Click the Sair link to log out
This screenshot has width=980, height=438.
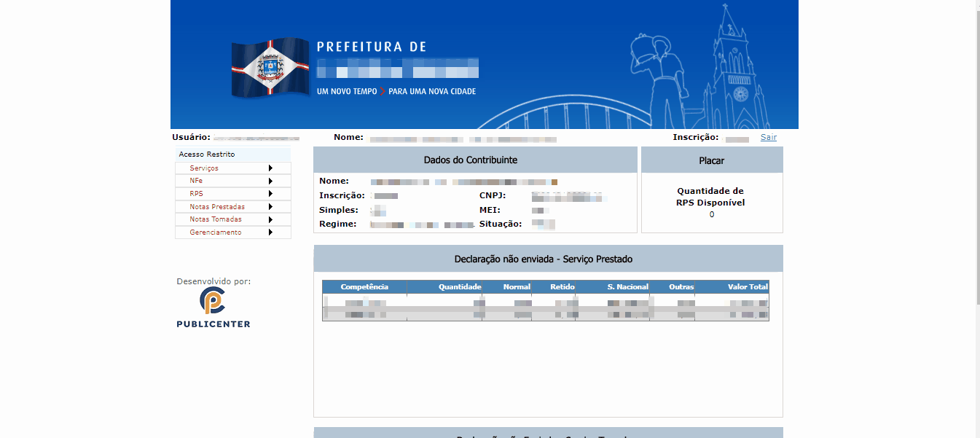768,137
